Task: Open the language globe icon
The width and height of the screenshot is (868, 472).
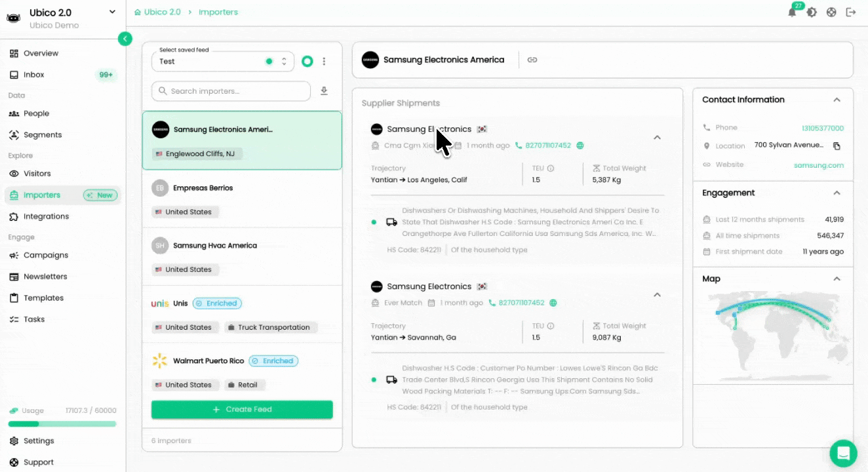Action: pos(831,12)
